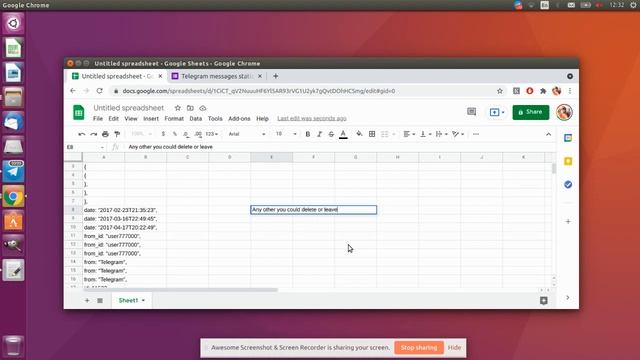Viewport: 640px width, 360px height.
Task: Open Tasks in the side panel
Action: [568, 184]
